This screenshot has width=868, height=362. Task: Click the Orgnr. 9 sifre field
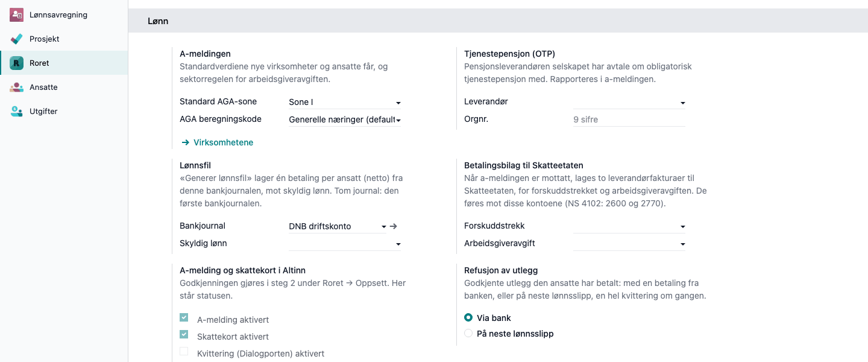point(629,119)
